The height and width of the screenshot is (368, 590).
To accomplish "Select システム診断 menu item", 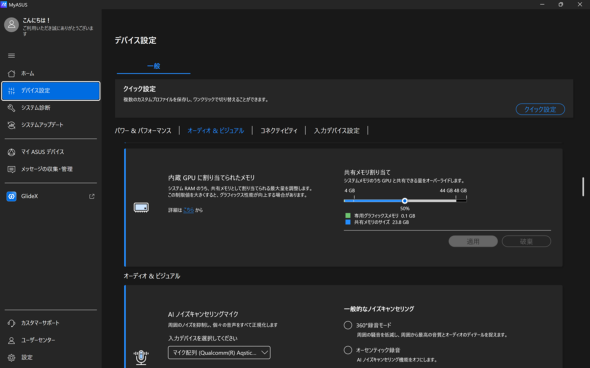I will 51,108.
